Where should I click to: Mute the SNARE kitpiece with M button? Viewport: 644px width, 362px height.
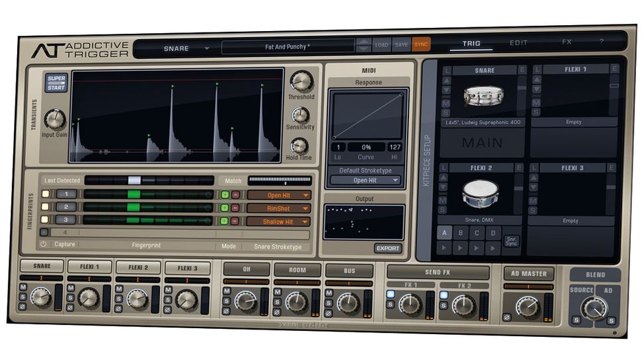446,103
